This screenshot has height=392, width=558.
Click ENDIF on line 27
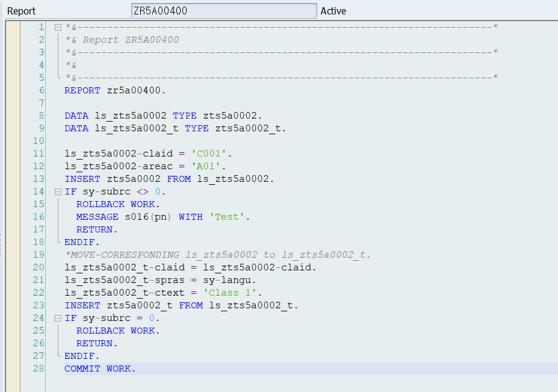pos(82,356)
